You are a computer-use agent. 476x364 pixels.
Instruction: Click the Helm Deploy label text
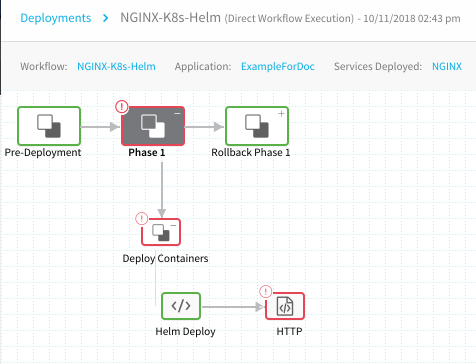[185, 331]
